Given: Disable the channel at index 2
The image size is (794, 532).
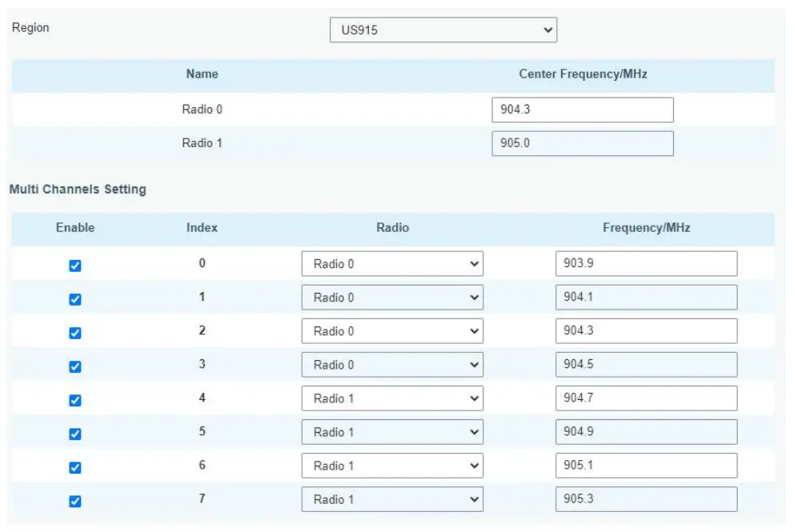Looking at the screenshot, I should point(75,333).
